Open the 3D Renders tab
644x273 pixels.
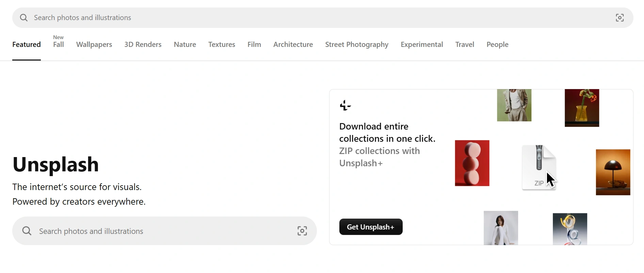point(143,45)
